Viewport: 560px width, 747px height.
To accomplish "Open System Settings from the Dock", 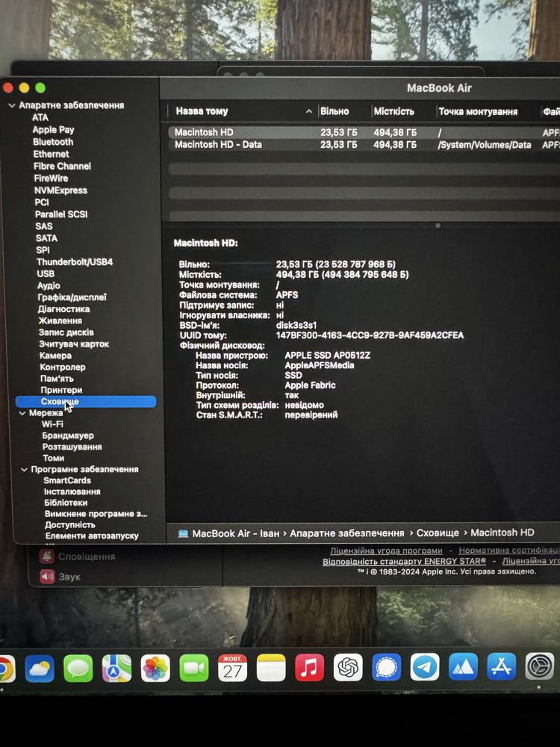I will point(540,665).
